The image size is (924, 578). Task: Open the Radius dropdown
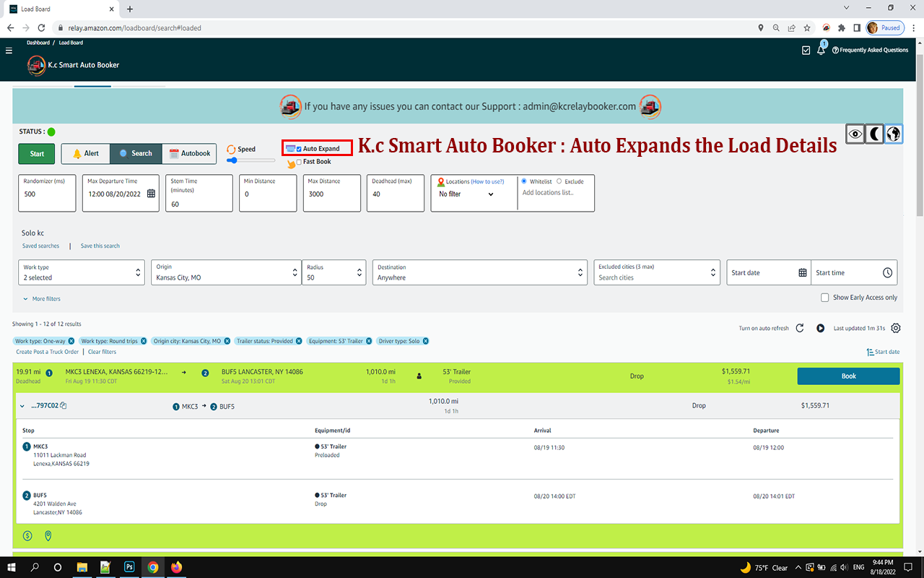point(334,272)
